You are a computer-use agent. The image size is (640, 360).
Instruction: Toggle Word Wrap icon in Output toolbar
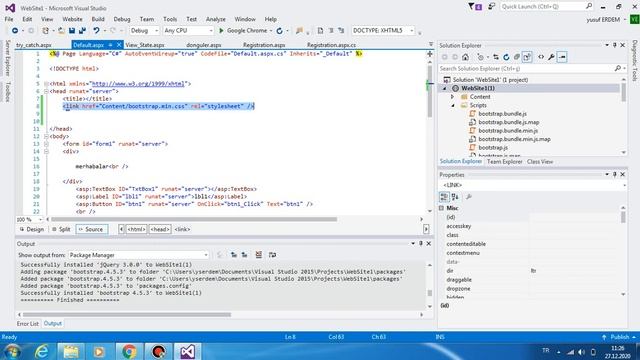click(272, 255)
